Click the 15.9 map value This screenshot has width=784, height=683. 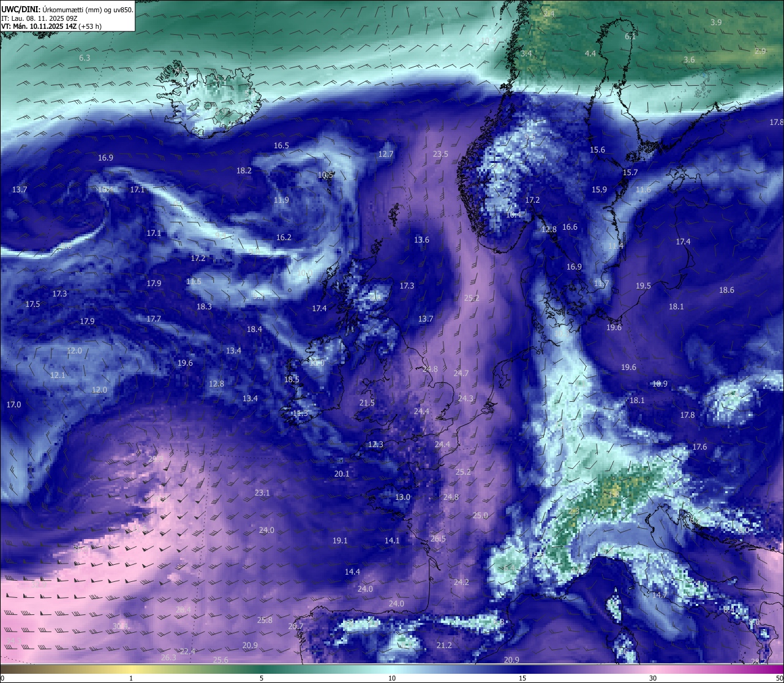point(599,189)
